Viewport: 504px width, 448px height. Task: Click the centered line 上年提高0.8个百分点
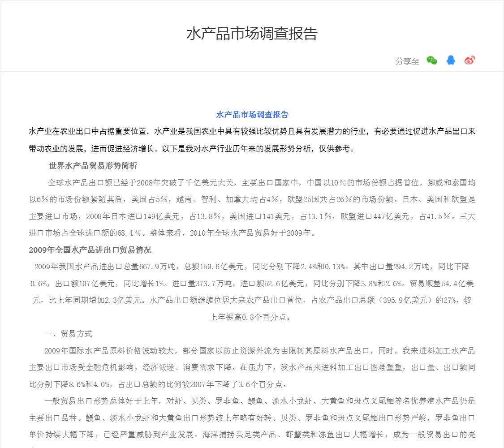pos(251,318)
